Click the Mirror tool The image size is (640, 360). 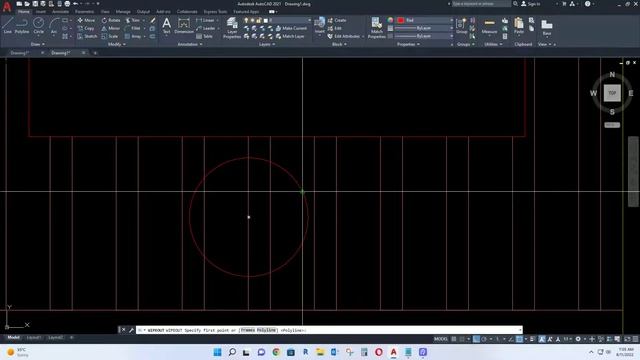(x=111, y=28)
